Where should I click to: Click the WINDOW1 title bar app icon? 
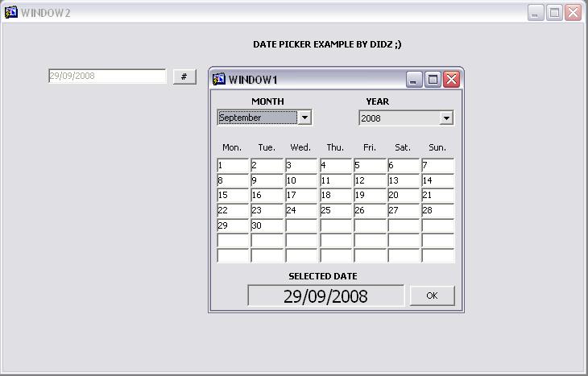pyautogui.click(x=218, y=79)
